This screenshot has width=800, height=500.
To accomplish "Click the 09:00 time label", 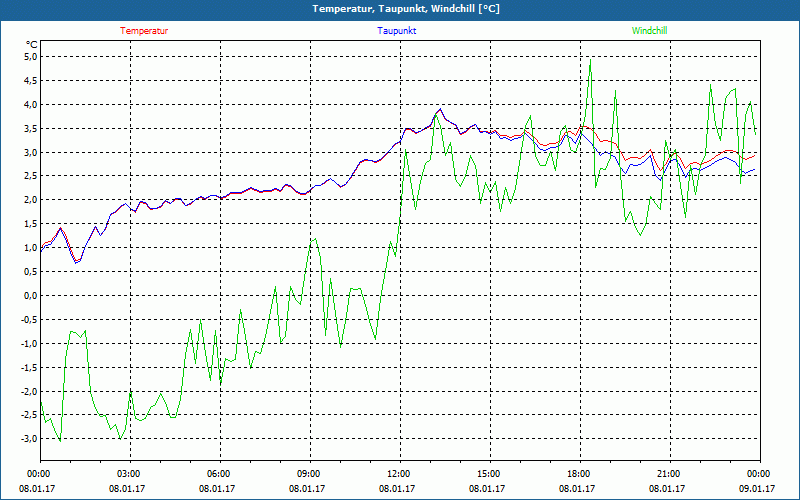I will point(308,474).
